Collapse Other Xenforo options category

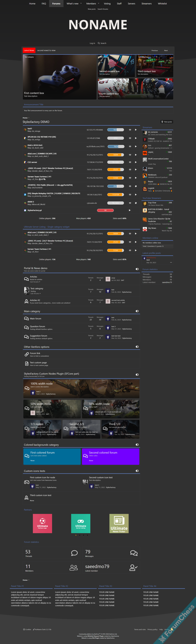[x=137, y=347]
